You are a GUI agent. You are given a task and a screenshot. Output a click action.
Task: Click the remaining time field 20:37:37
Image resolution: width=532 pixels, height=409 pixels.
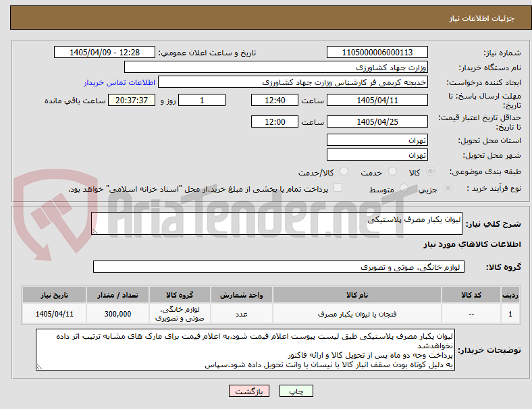(x=132, y=100)
